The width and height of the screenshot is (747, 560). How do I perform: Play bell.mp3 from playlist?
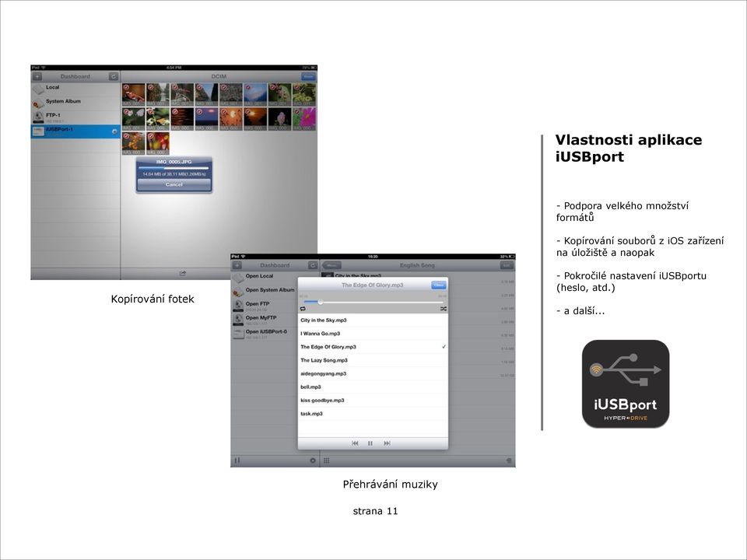pyautogui.click(x=373, y=387)
